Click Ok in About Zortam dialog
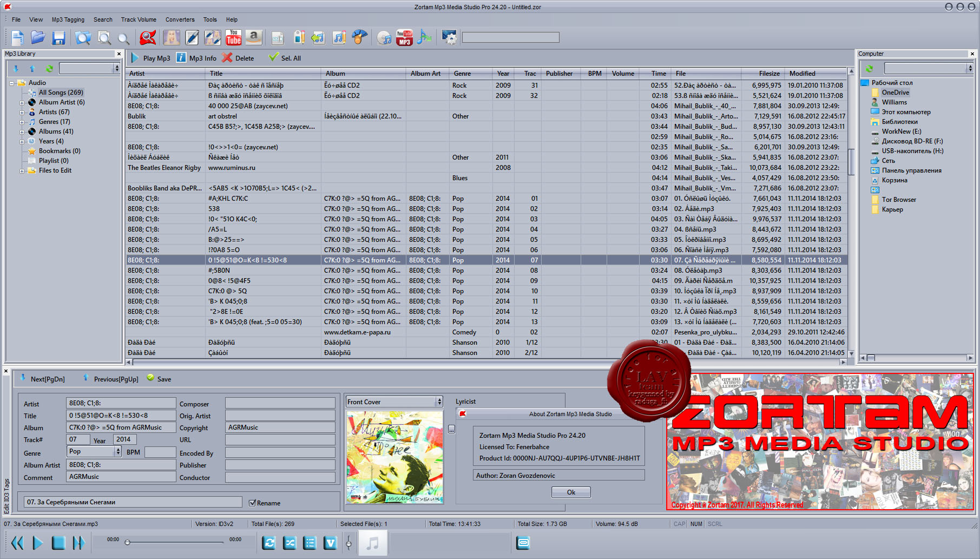980x559 pixels. pos(571,492)
